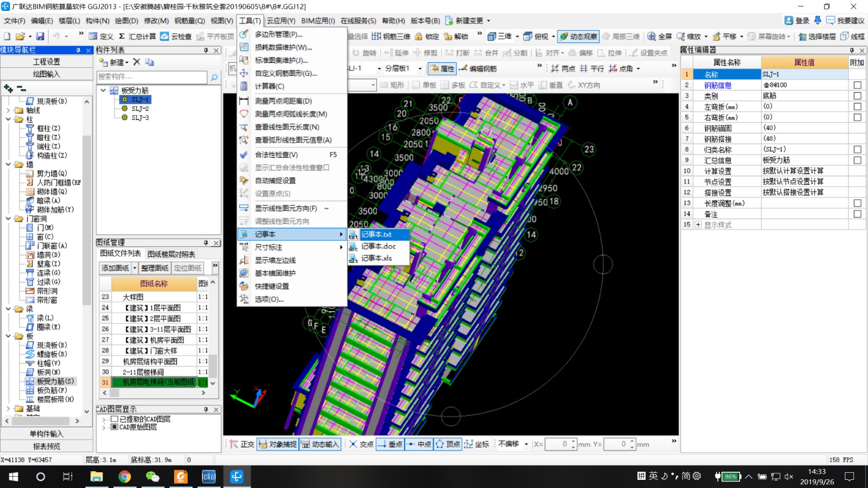This screenshot has height=488, width=868.
Task: Click the save file icon in toolbar
Action: tap(40, 36)
